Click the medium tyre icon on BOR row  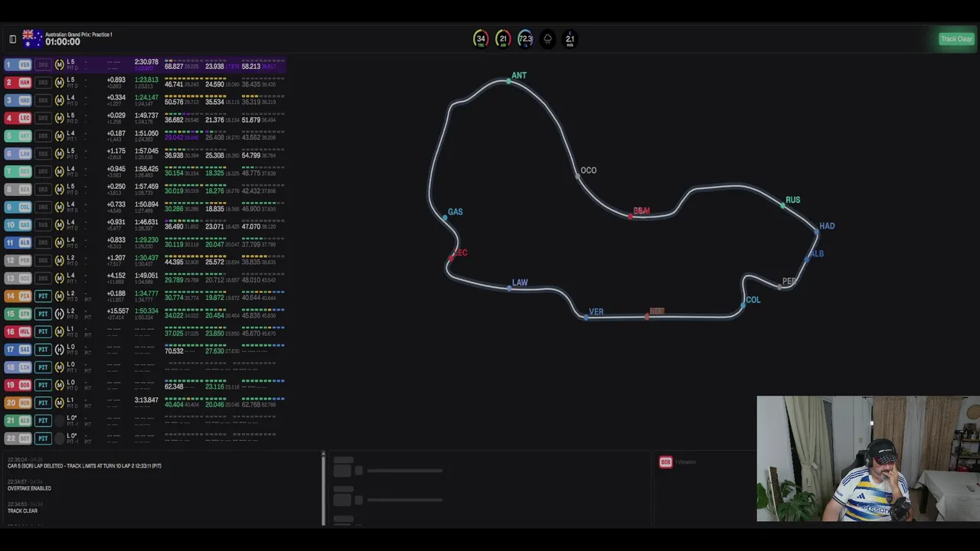(59, 385)
